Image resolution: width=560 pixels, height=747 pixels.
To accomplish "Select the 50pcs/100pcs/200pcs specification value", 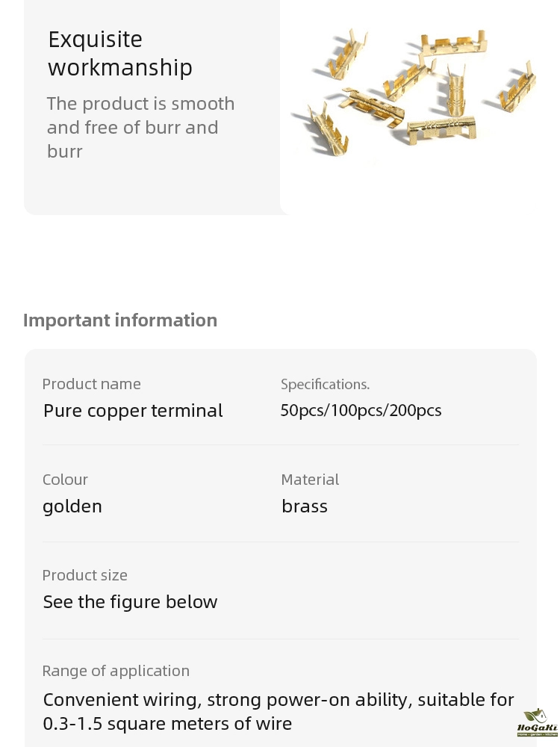I will pos(361,411).
